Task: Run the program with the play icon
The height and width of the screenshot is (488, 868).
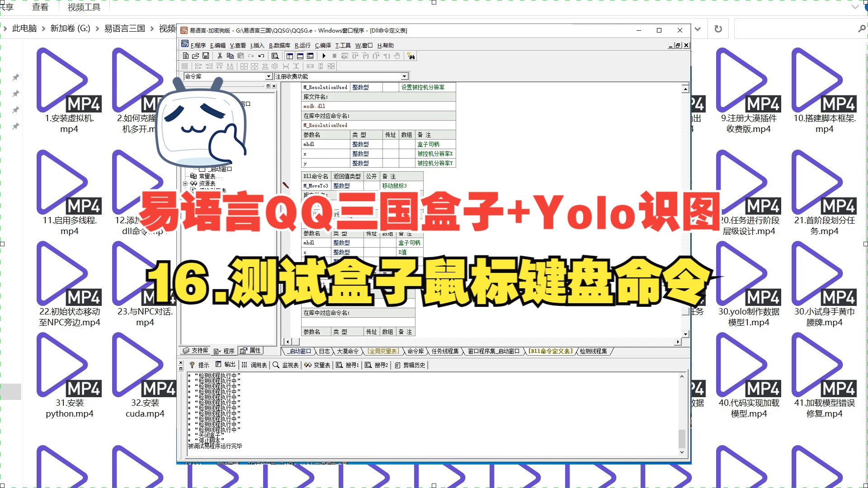Action: coord(324,56)
